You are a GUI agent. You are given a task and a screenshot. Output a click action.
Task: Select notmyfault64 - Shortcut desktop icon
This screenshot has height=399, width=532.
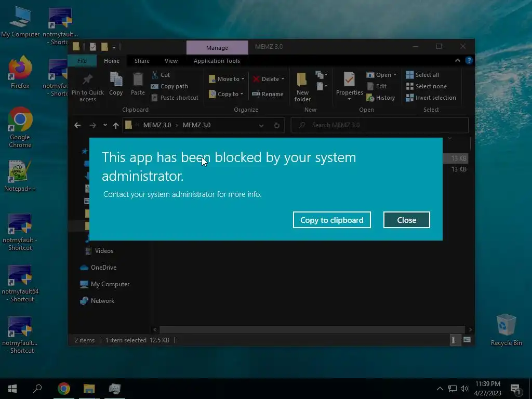click(x=20, y=284)
